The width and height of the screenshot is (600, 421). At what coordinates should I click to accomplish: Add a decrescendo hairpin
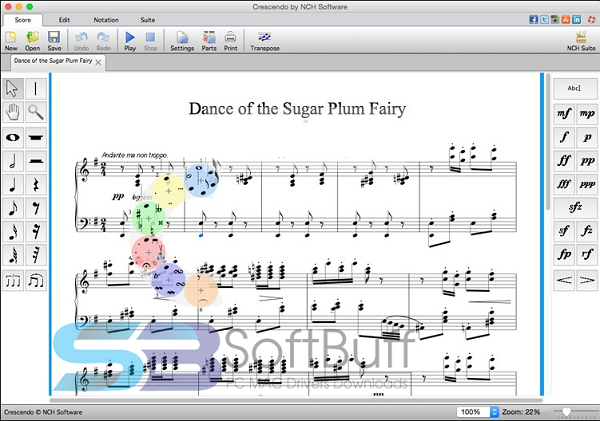coord(587,281)
